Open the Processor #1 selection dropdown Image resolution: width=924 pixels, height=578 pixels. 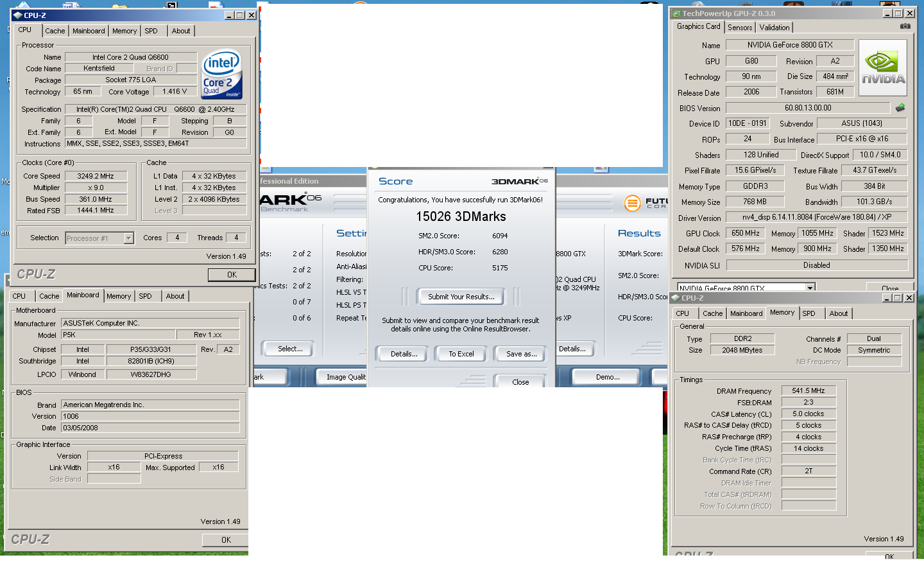(128, 238)
